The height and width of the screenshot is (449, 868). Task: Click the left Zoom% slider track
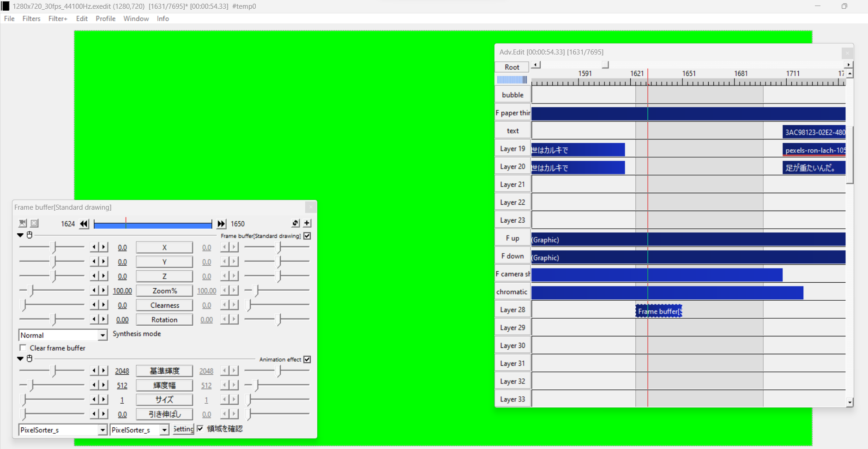click(52, 290)
